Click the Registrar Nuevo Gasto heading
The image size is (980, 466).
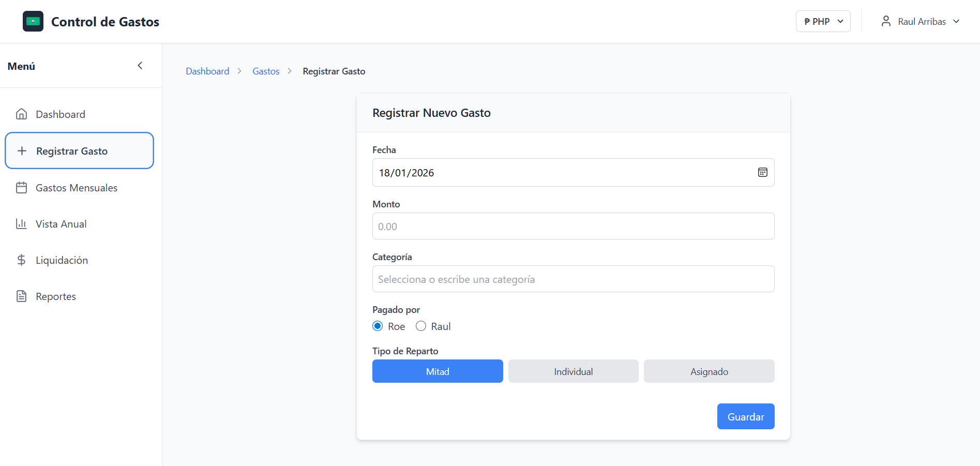coord(431,113)
